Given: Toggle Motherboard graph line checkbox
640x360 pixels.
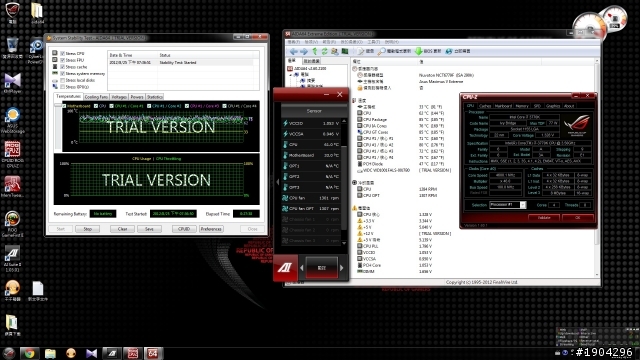Looking at the screenshot, I should (x=64, y=106).
